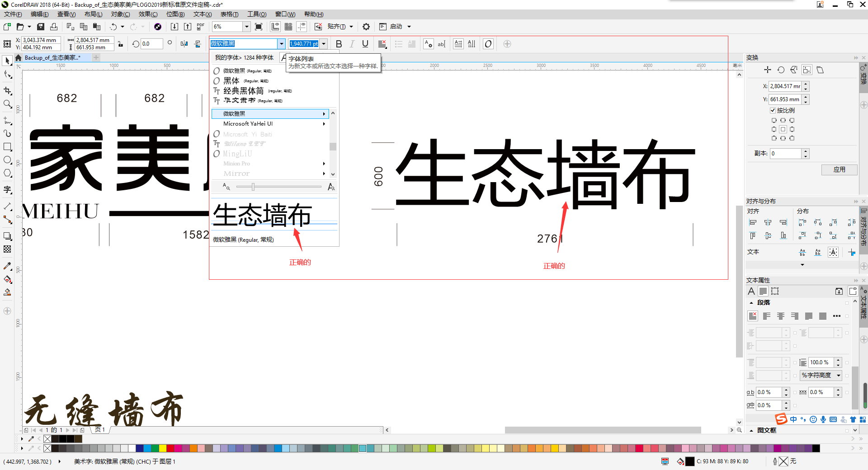The width and height of the screenshot is (868, 470).
Task: Click the 页 1 page tab
Action: coord(100,430)
